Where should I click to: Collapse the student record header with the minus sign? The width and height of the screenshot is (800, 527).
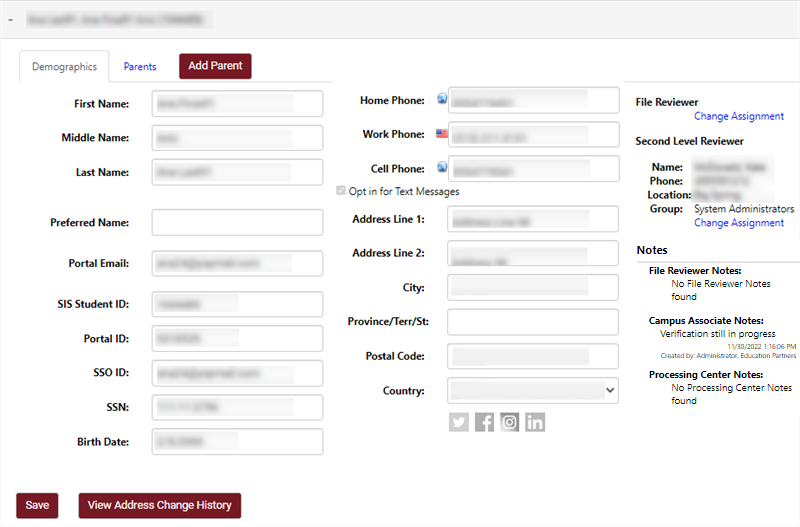coord(10,19)
